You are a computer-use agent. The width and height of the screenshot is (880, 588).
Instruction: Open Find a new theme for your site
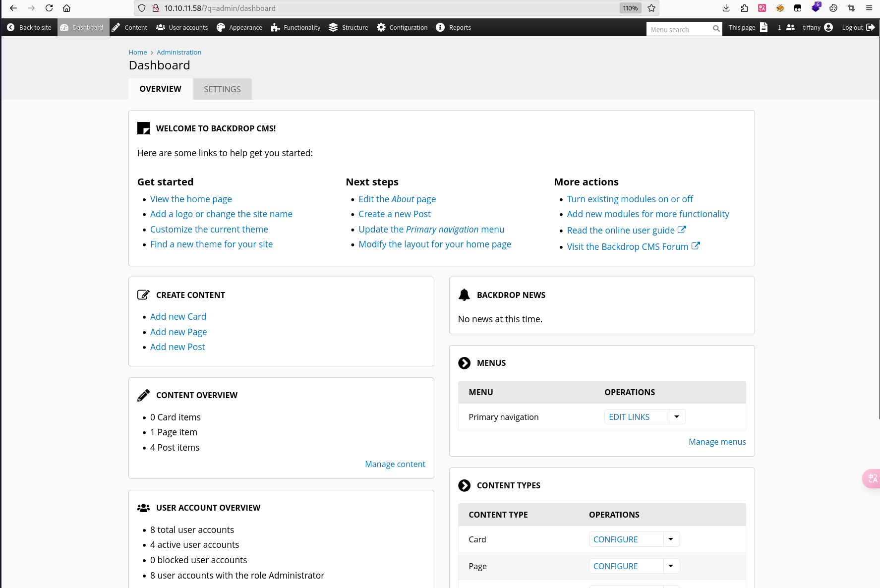click(x=211, y=244)
